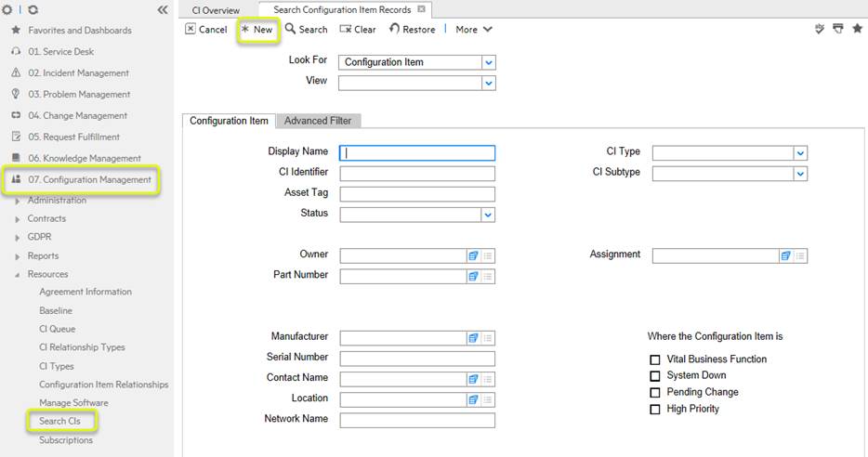Click the list icon beside Assignment field
The height and width of the screenshot is (457, 868).
[x=799, y=255]
